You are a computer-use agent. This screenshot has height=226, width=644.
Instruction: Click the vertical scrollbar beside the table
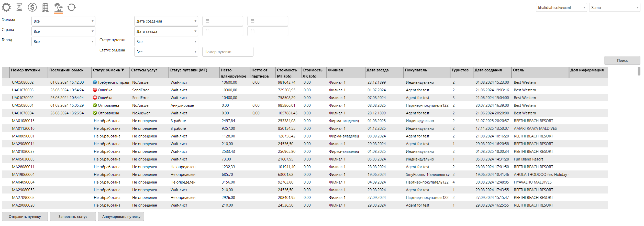(x=639, y=71)
